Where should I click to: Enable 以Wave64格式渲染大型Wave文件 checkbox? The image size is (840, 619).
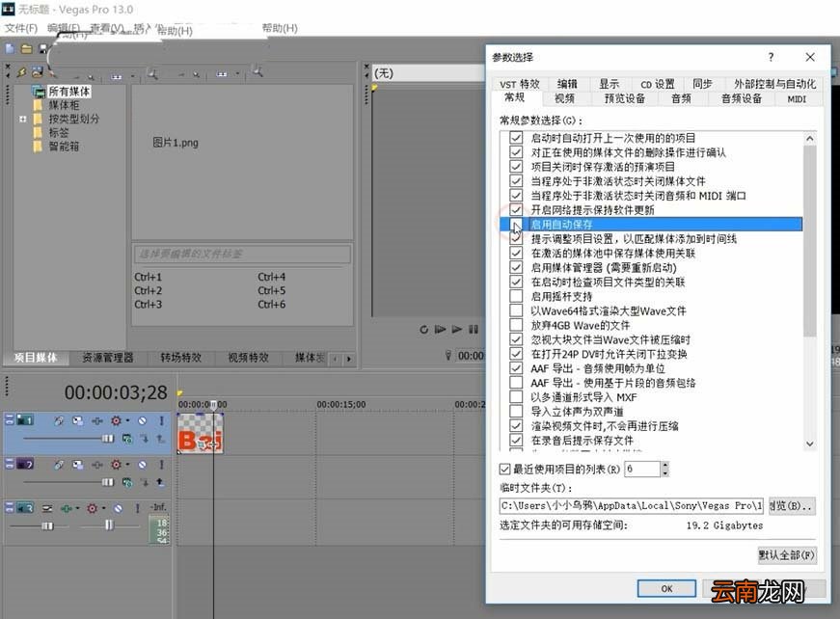point(516,310)
